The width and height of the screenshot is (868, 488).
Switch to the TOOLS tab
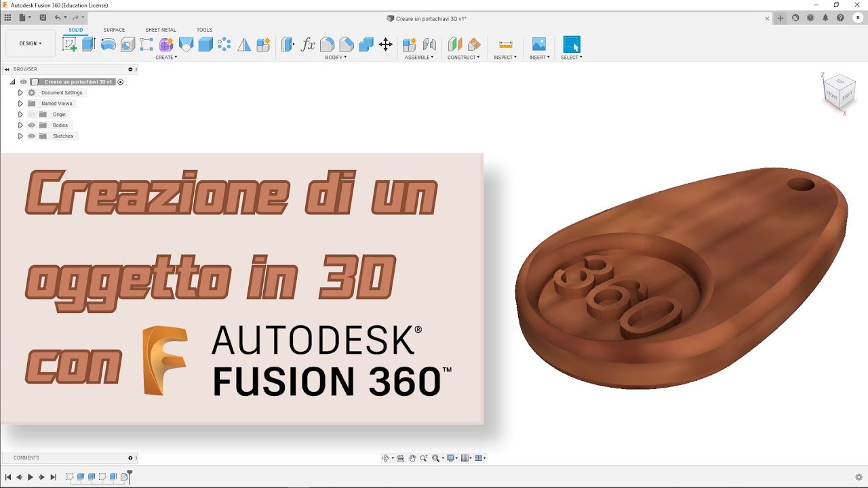point(204,30)
